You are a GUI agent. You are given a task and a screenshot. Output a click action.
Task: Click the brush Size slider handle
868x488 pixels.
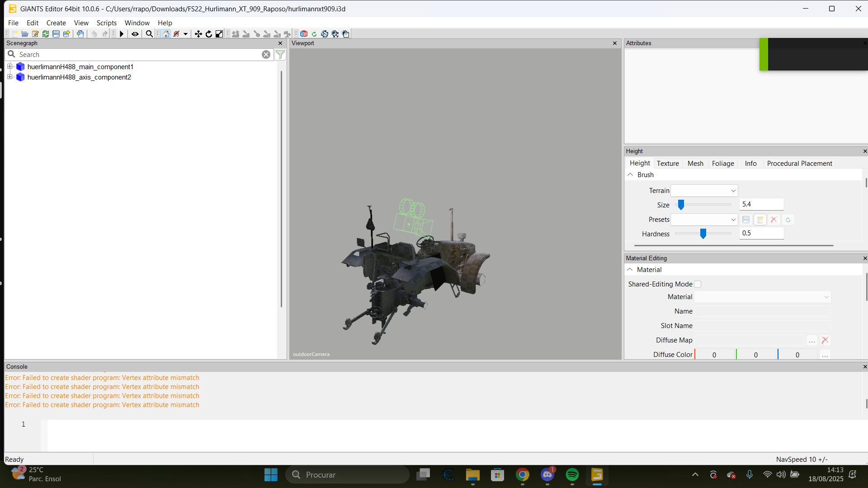[681, 205]
